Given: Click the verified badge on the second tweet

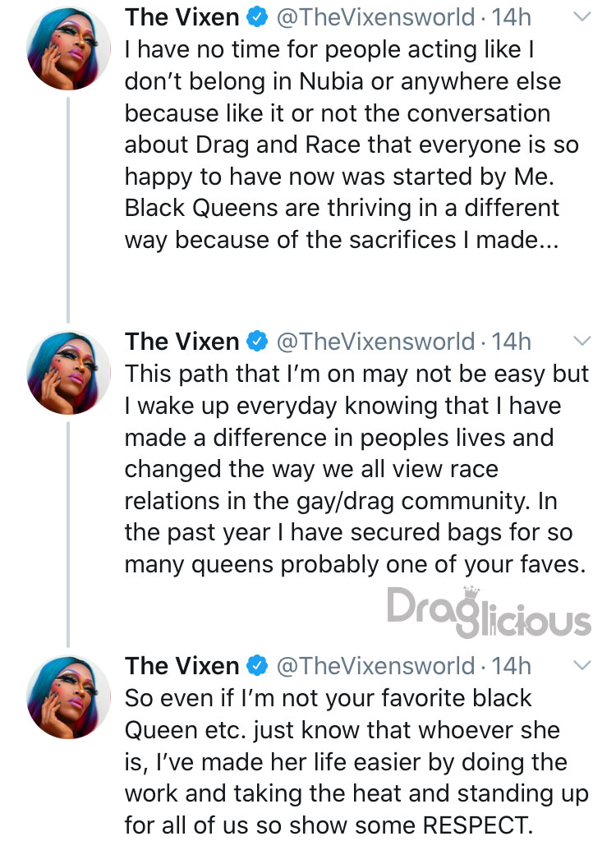Looking at the screenshot, I should pos(258,342).
